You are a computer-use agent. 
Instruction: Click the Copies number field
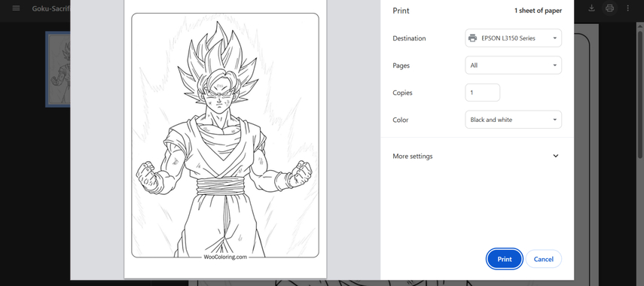pos(482,93)
